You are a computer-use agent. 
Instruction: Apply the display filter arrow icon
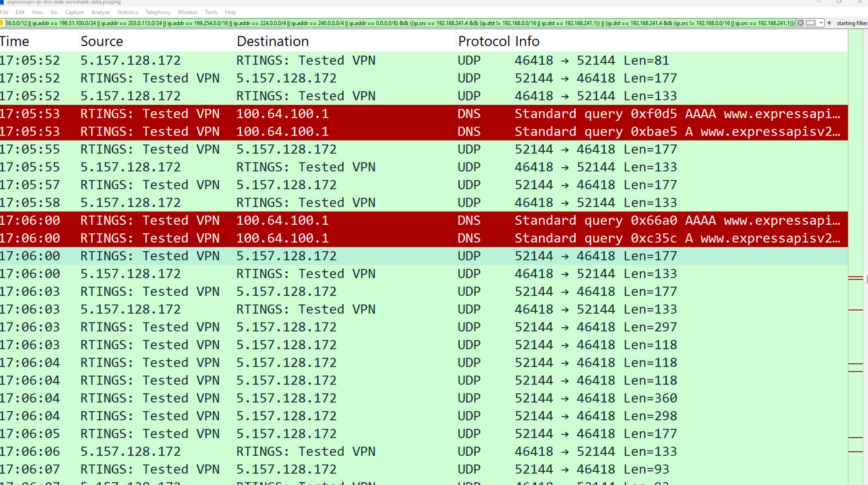coord(811,23)
